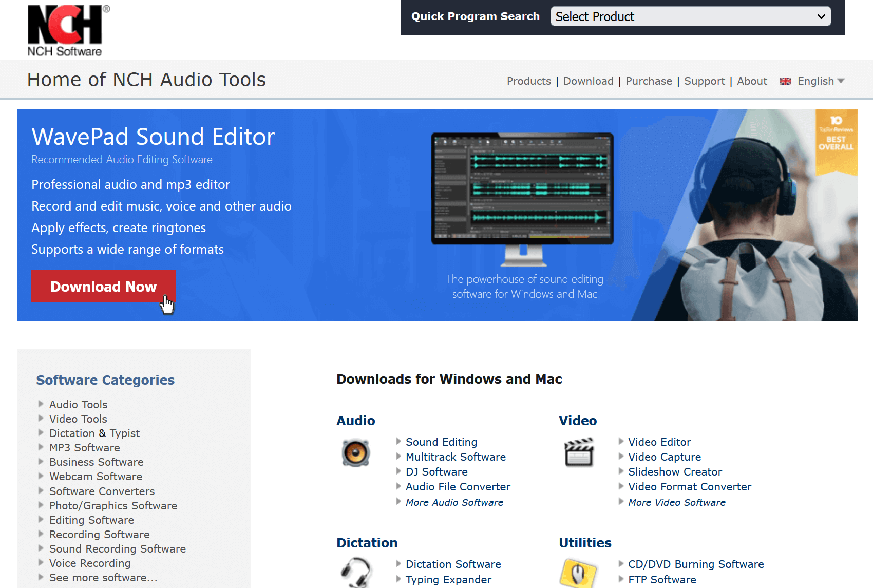The width and height of the screenshot is (873, 588).
Task: Click the WavePad Sound Editor title
Action: pos(153,137)
